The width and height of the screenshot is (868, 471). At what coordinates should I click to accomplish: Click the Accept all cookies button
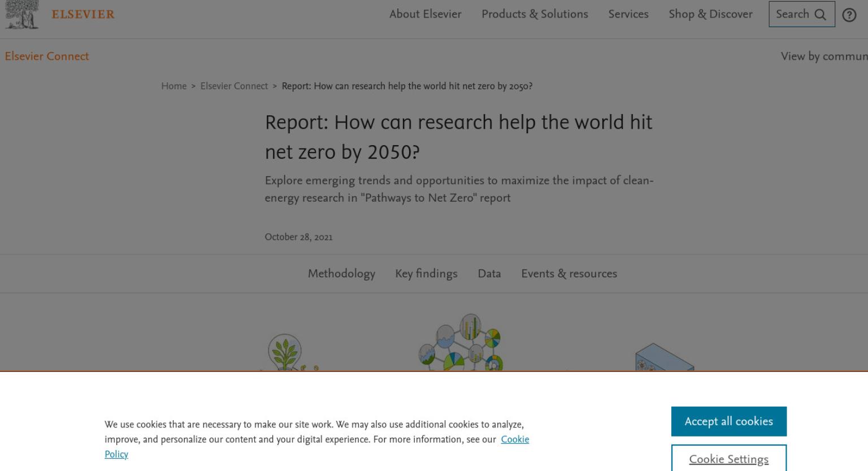point(729,421)
